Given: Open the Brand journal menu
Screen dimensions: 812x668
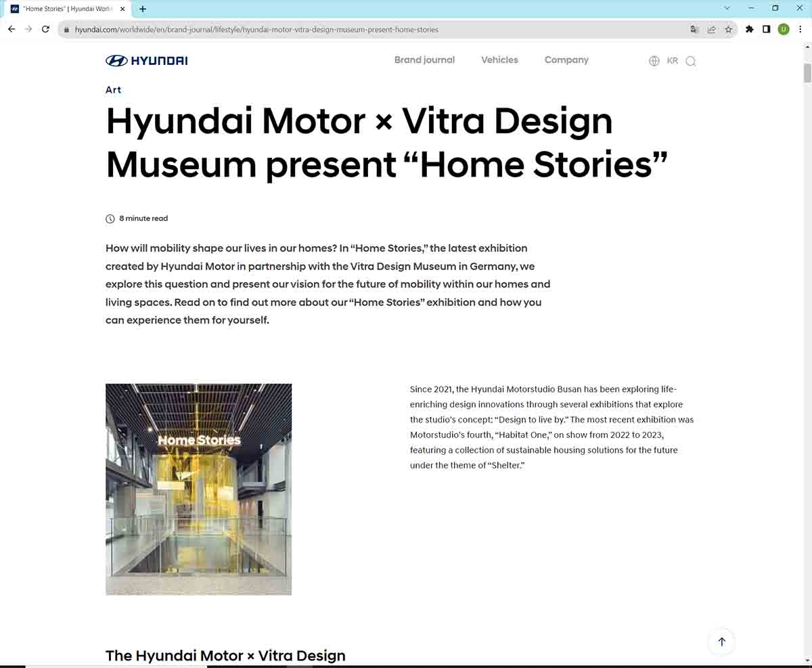Looking at the screenshot, I should 424,60.
